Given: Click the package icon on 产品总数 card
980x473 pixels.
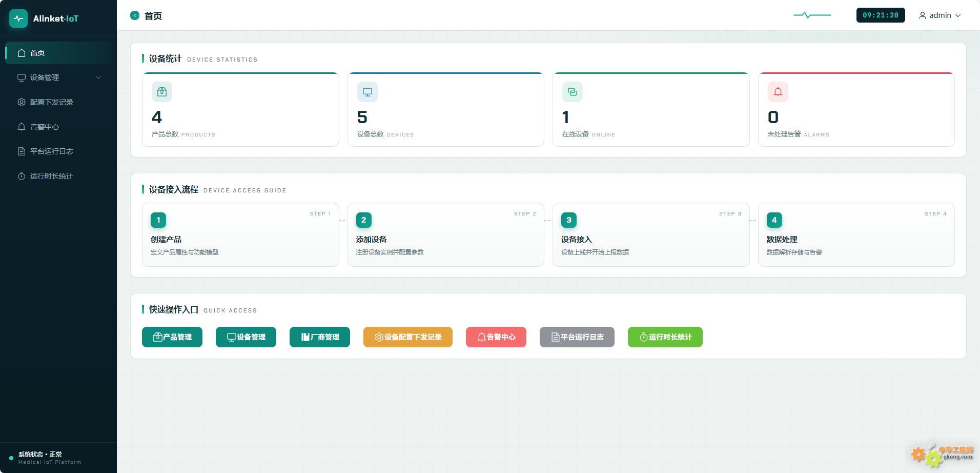Looking at the screenshot, I should pos(162,92).
